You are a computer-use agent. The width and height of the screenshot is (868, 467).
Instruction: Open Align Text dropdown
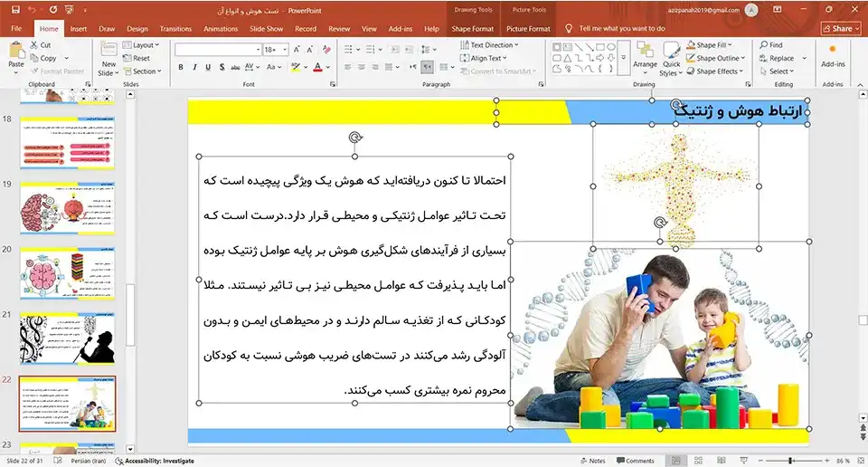coord(483,58)
